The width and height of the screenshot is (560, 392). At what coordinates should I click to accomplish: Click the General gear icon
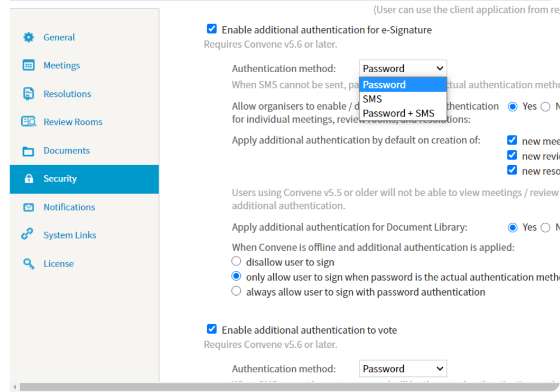click(29, 38)
